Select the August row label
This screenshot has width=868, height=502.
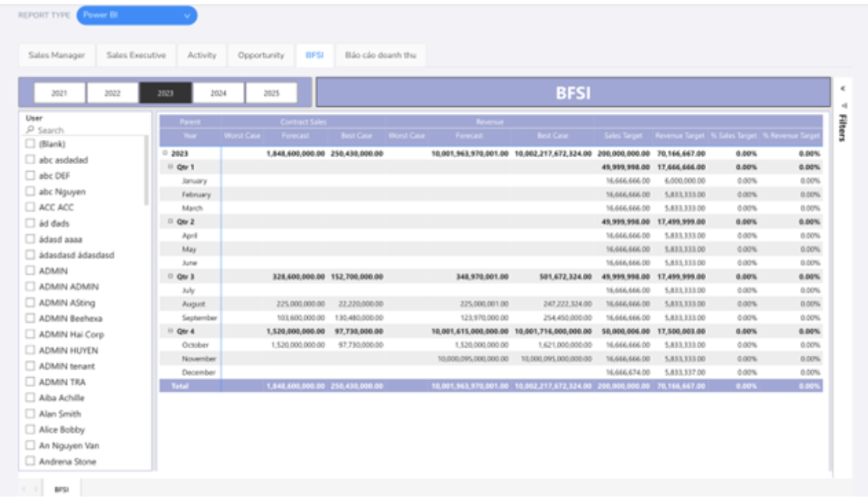click(194, 303)
